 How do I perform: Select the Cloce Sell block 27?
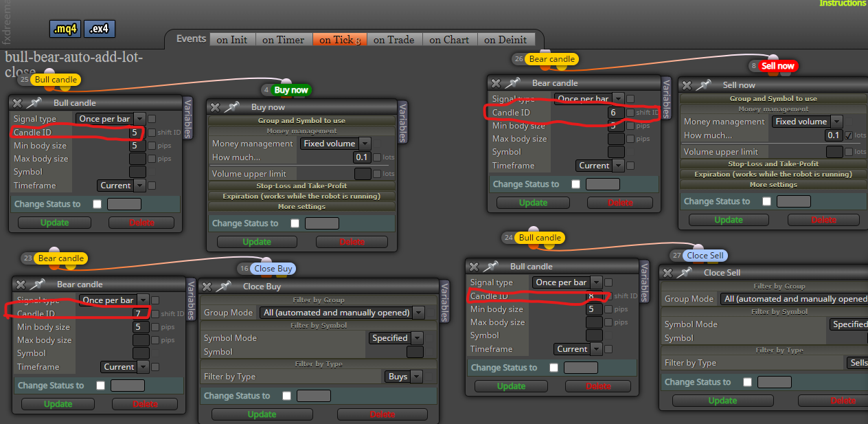(705, 255)
